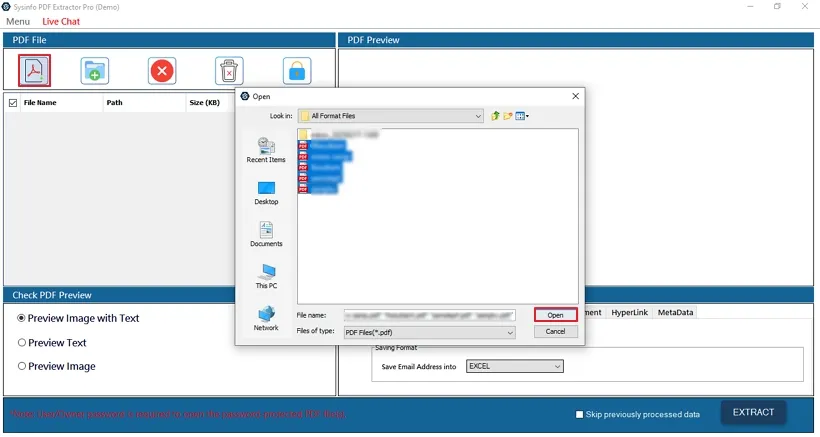Click the Path column header
This screenshot has width=820, height=437.
tap(144, 102)
